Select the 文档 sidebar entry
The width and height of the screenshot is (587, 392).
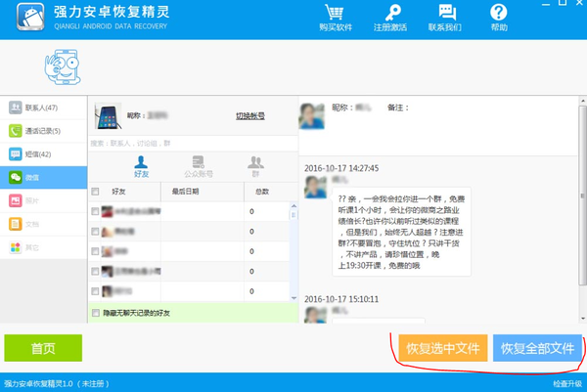(43, 224)
